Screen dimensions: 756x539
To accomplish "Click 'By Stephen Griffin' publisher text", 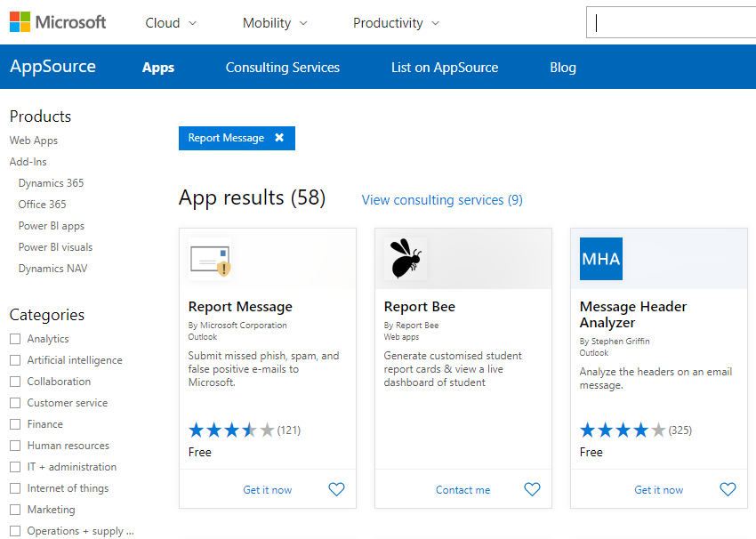I will pos(615,342).
